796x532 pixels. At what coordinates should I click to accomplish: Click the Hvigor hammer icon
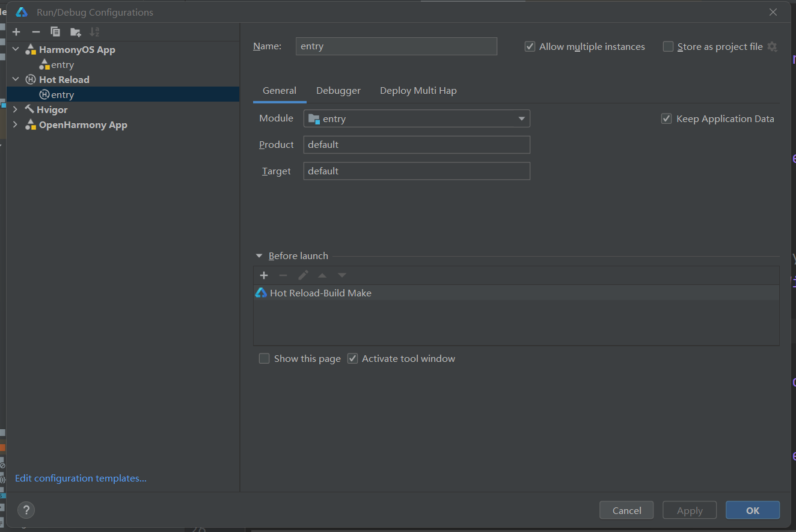pos(29,109)
